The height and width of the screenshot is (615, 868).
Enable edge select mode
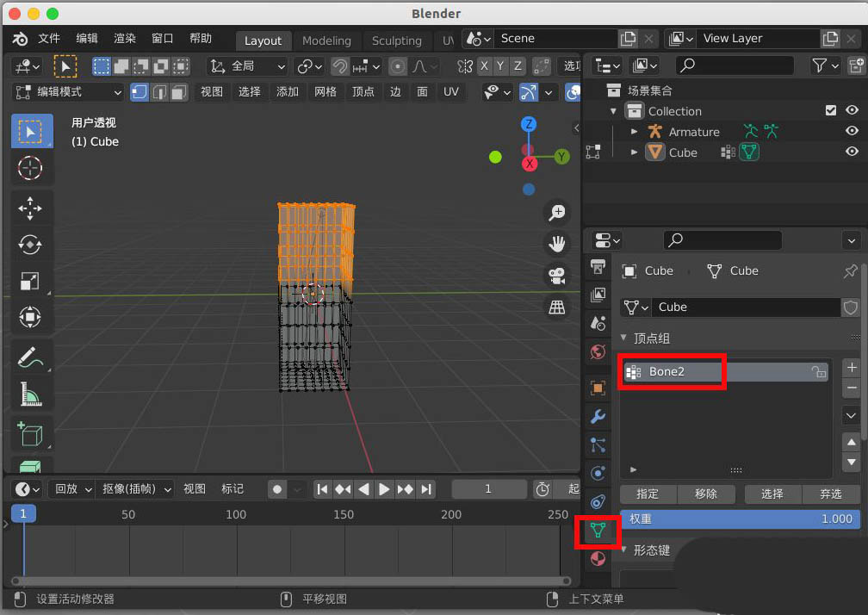(x=158, y=92)
